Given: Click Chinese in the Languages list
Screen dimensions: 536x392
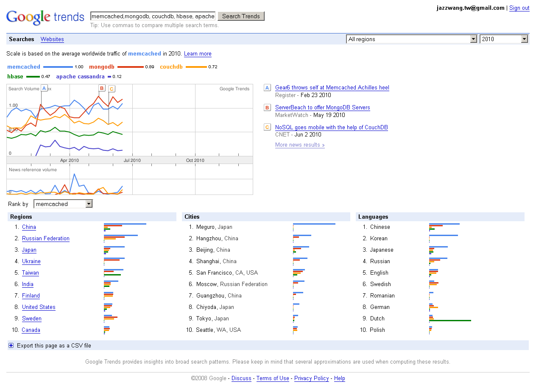Looking at the screenshot, I should point(380,227).
